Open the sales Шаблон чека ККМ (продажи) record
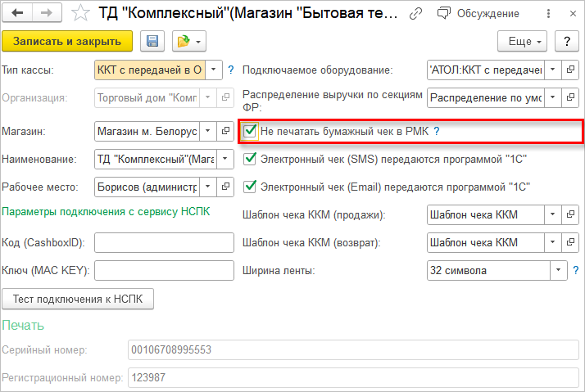 pos(571,215)
